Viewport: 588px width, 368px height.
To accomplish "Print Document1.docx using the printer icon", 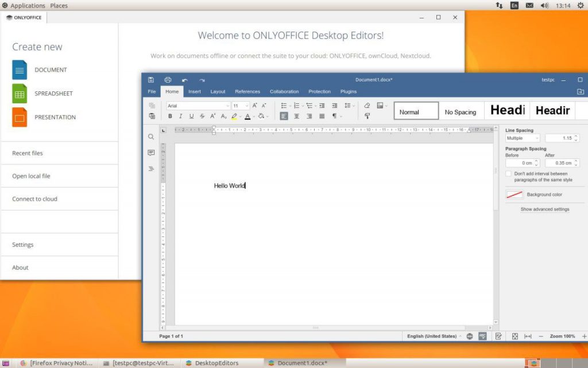I will (168, 80).
